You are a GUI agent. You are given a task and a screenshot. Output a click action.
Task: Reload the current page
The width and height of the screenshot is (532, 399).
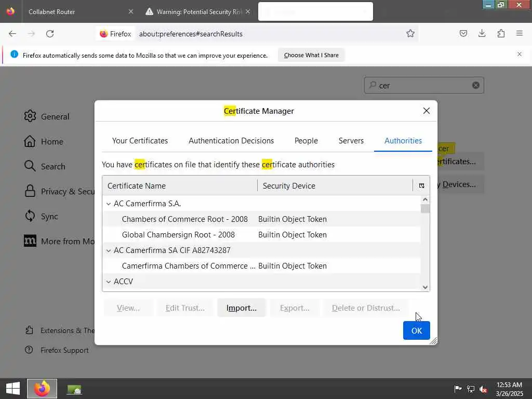coord(50,34)
